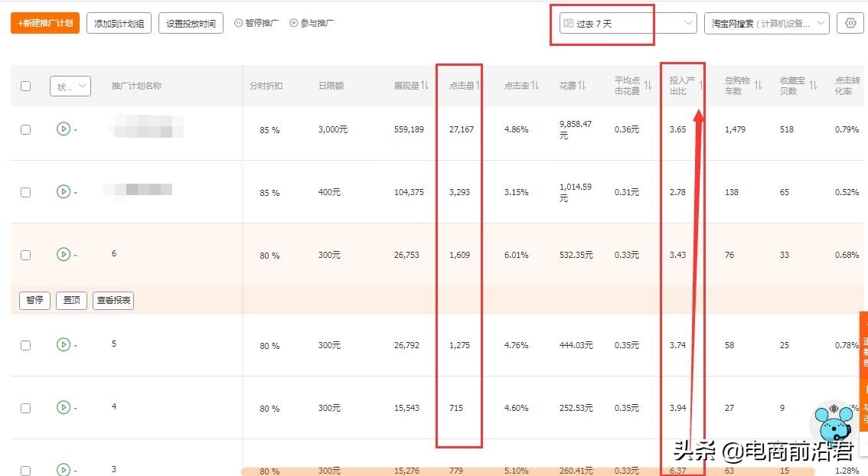Screen dimensions: 868x476
Task: Click status play icon of 400元 row
Action: click(63, 191)
